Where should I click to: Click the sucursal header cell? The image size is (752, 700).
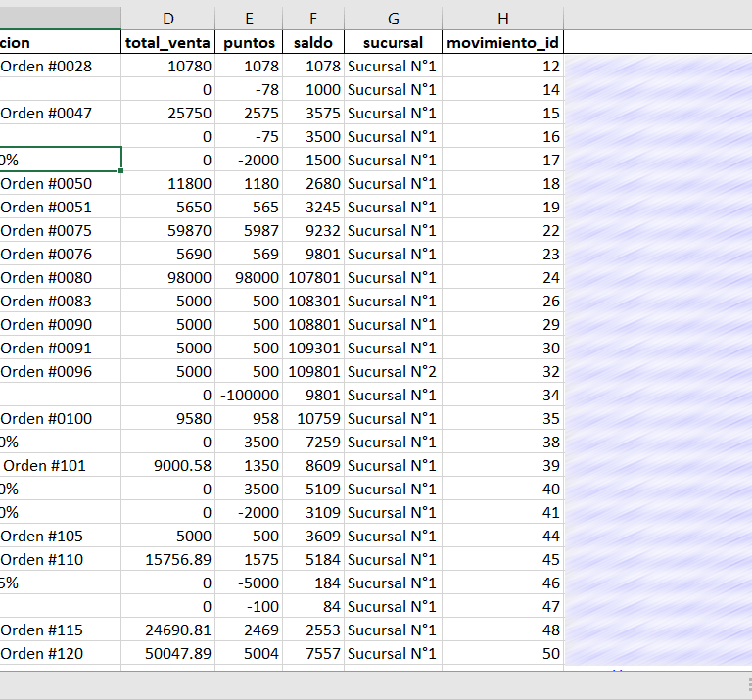tap(394, 42)
